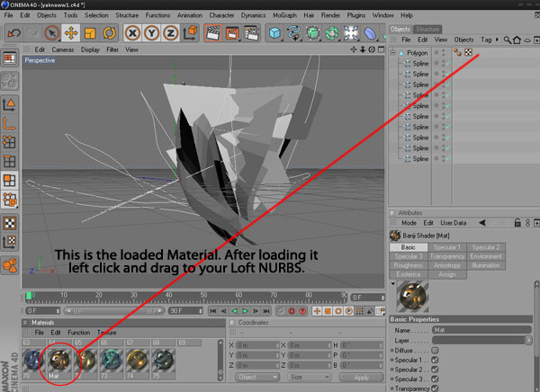Viewport: 540px width, 392px height.
Task: Click the Apply button in Coordinates
Action: (x=361, y=378)
